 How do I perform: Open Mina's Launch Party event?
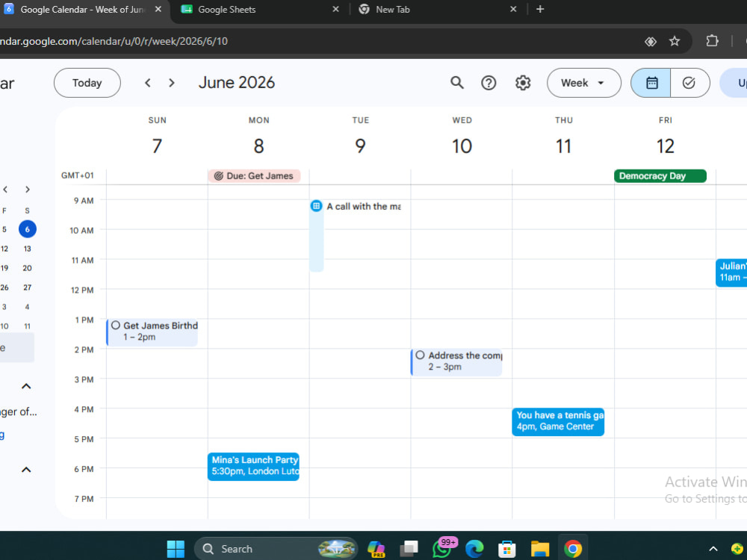253,466
